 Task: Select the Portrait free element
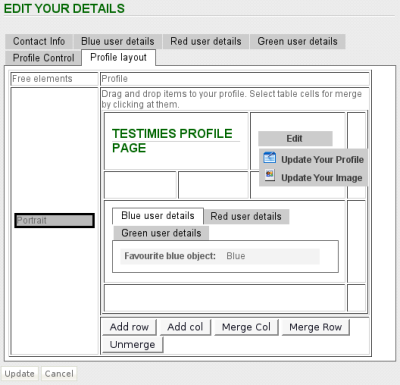[x=54, y=221]
